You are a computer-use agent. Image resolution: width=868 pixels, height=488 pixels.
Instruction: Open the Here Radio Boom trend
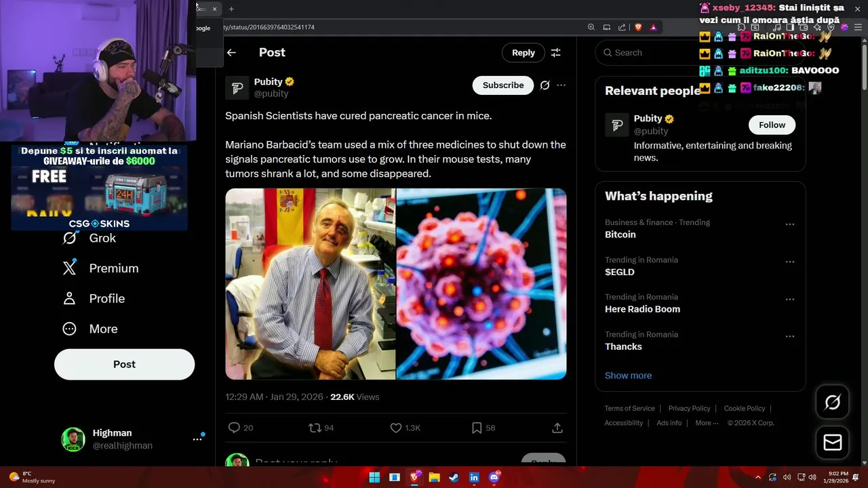(x=642, y=309)
